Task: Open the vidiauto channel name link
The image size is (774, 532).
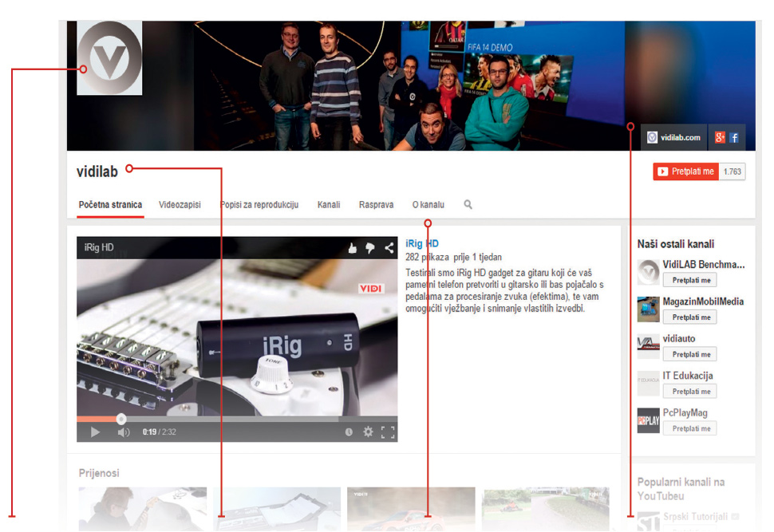Action: (x=679, y=338)
